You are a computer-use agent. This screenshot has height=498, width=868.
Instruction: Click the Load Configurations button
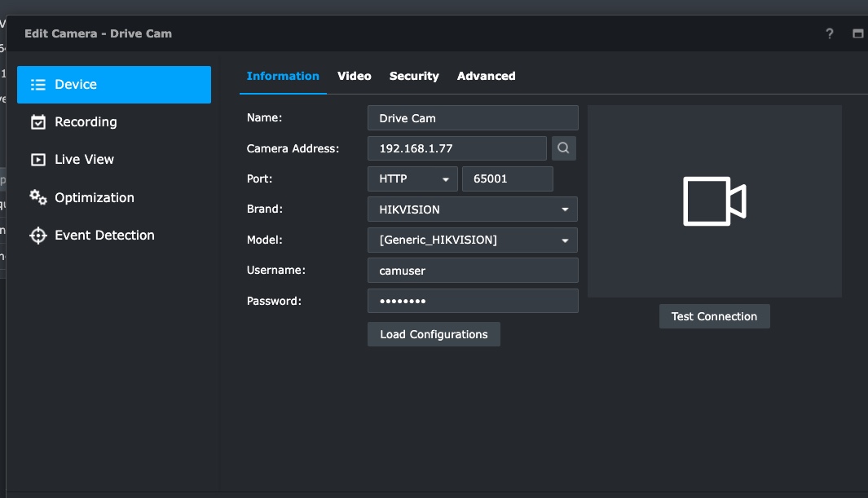[x=434, y=334]
